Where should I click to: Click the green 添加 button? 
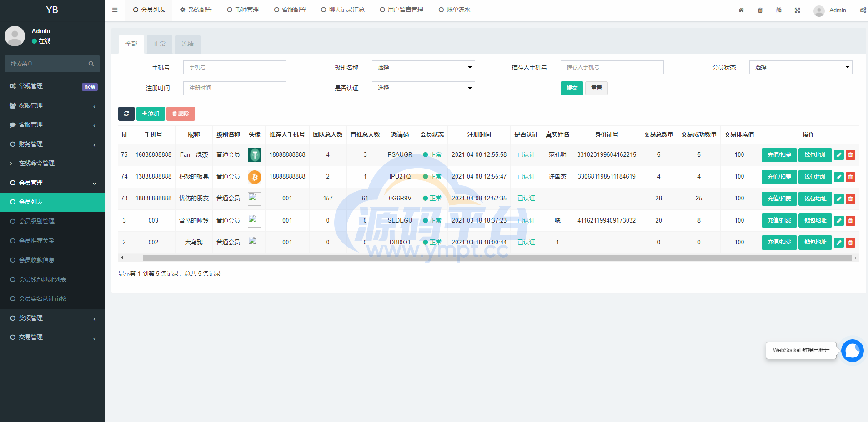pyautogui.click(x=151, y=114)
